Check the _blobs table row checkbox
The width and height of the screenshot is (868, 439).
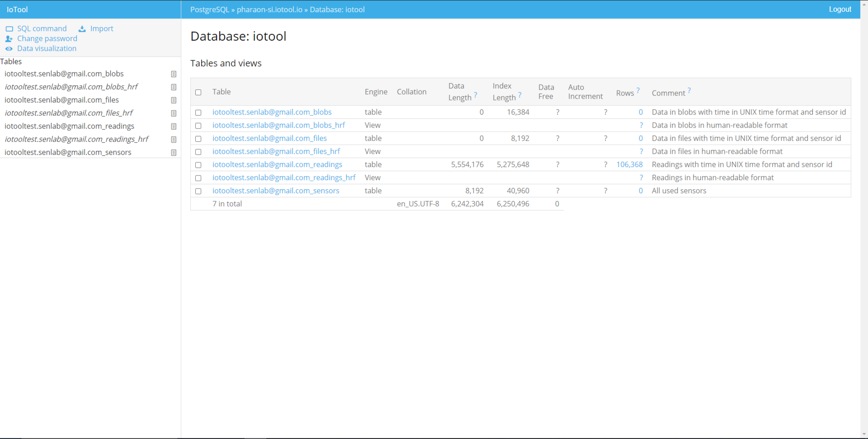(x=198, y=113)
